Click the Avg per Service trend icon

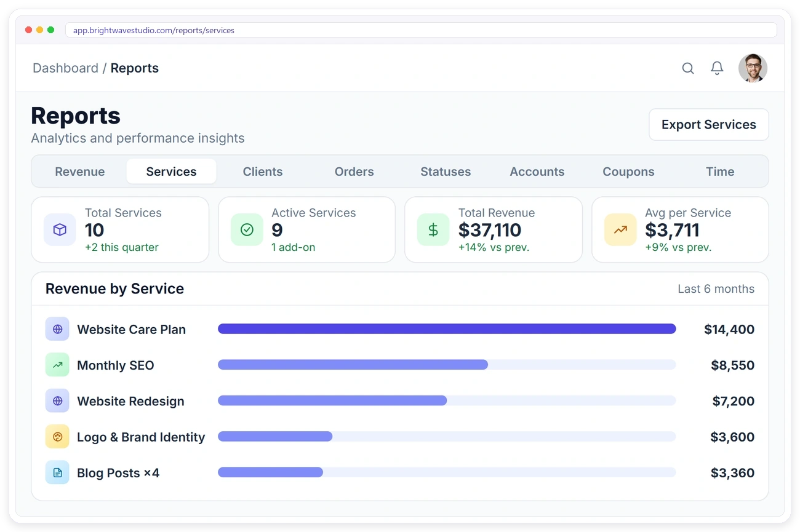[620, 230]
